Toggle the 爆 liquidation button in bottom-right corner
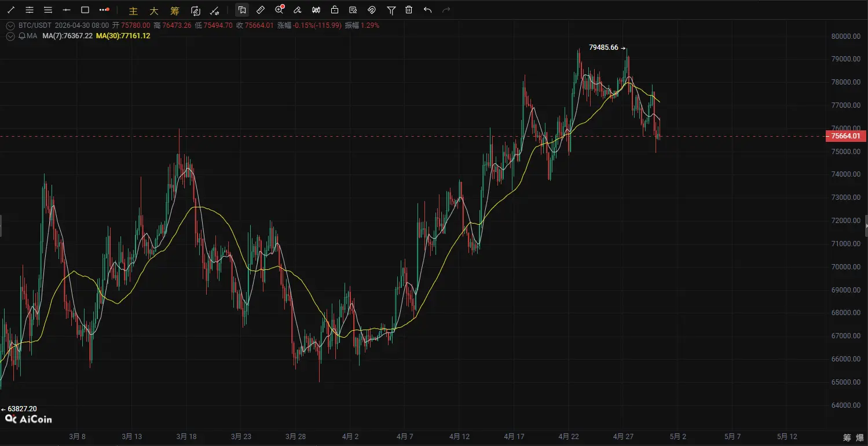 pyautogui.click(x=859, y=437)
